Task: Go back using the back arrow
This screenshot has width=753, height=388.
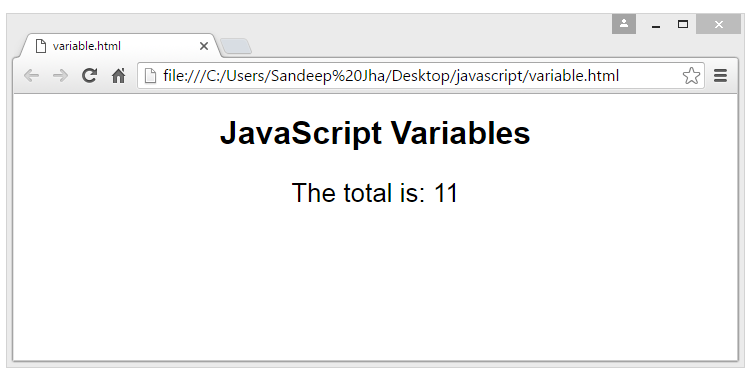Action: coord(31,76)
